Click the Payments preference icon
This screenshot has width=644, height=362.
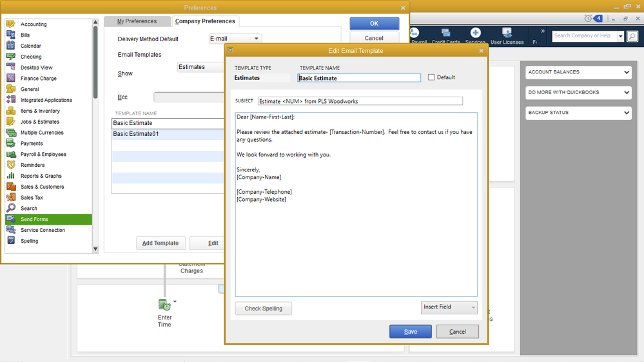(x=11, y=143)
